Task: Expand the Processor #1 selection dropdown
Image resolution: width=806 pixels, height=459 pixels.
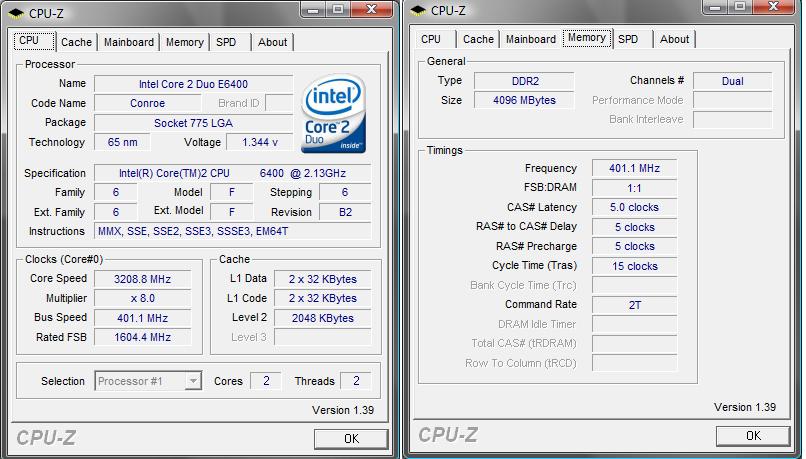Action: 193,381
